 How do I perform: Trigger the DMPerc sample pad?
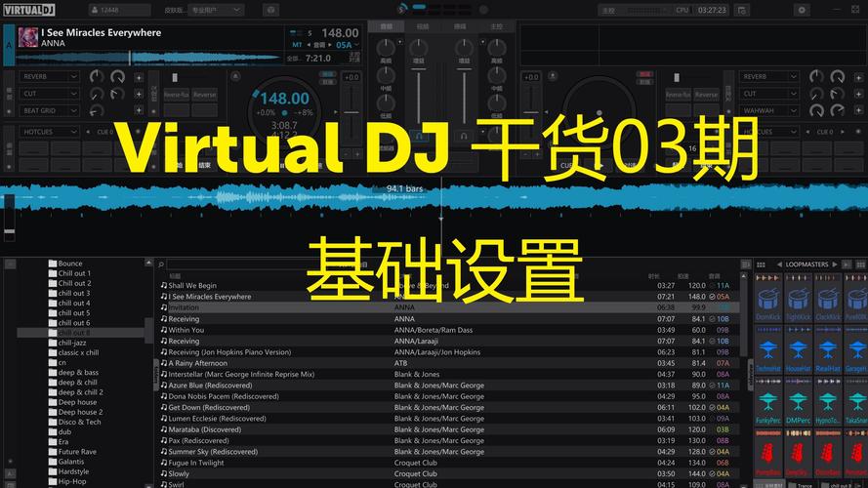tap(799, 402)
